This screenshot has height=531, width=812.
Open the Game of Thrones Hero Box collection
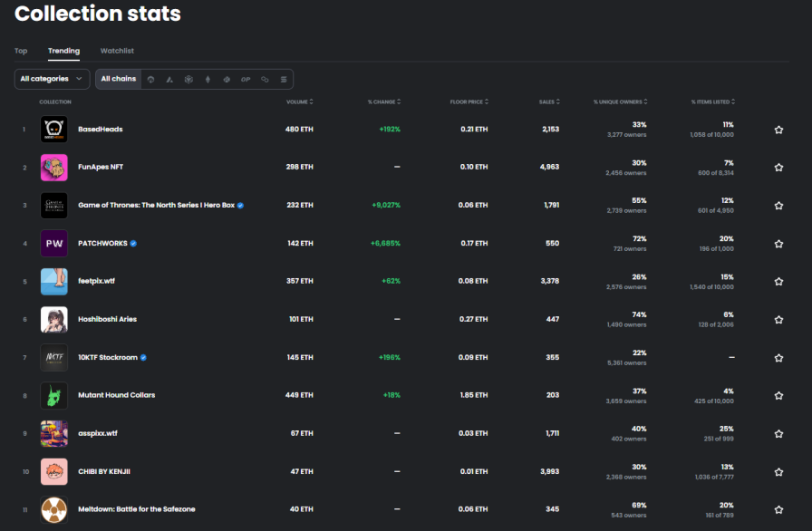coord(158,205)
